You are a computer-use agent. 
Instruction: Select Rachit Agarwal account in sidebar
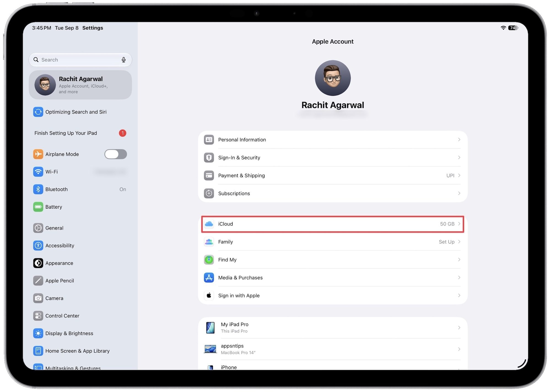click(80, 85)
